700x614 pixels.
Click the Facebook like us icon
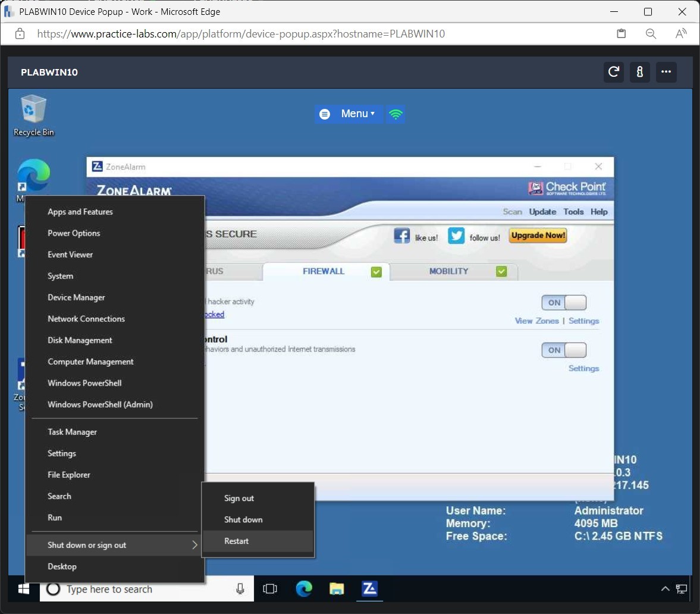tap(402, 235)
